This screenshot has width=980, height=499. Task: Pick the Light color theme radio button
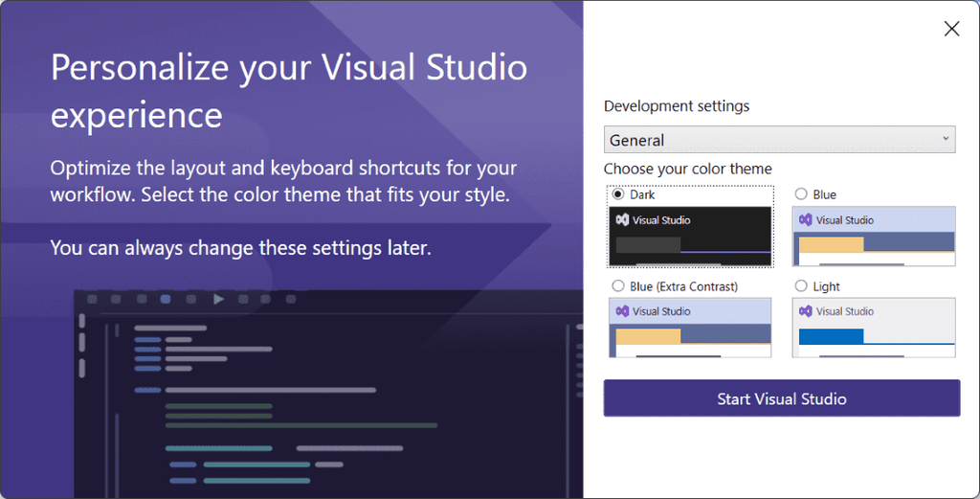pyautogui.click(x=801, y=285)
